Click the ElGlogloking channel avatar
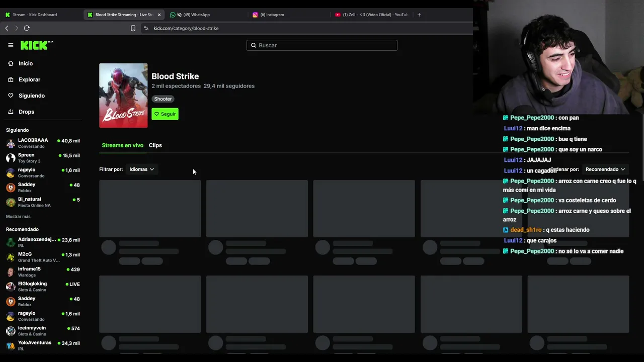 coord(11,287)
